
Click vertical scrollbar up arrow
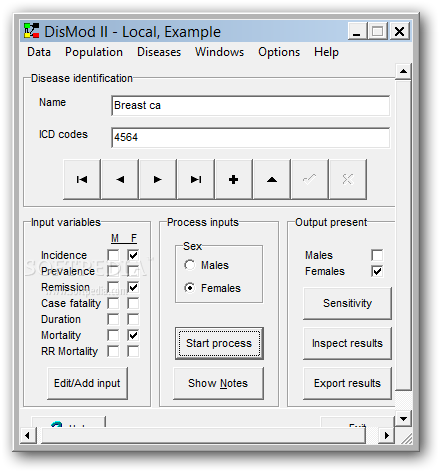click(403, 71)
